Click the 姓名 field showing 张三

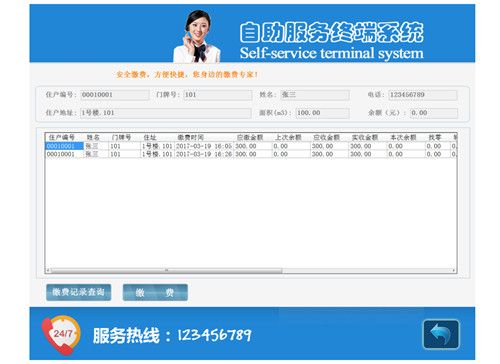point(315,95)
